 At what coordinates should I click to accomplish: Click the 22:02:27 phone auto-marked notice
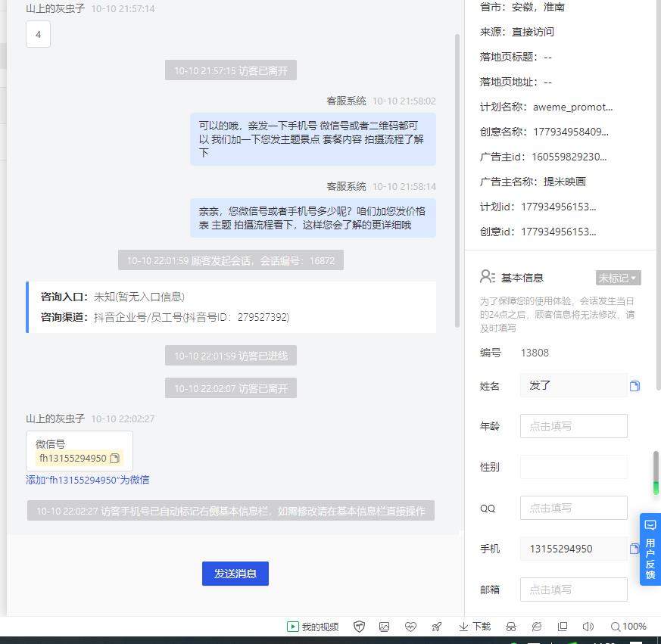pyautogui.click(x=231, y=511)
